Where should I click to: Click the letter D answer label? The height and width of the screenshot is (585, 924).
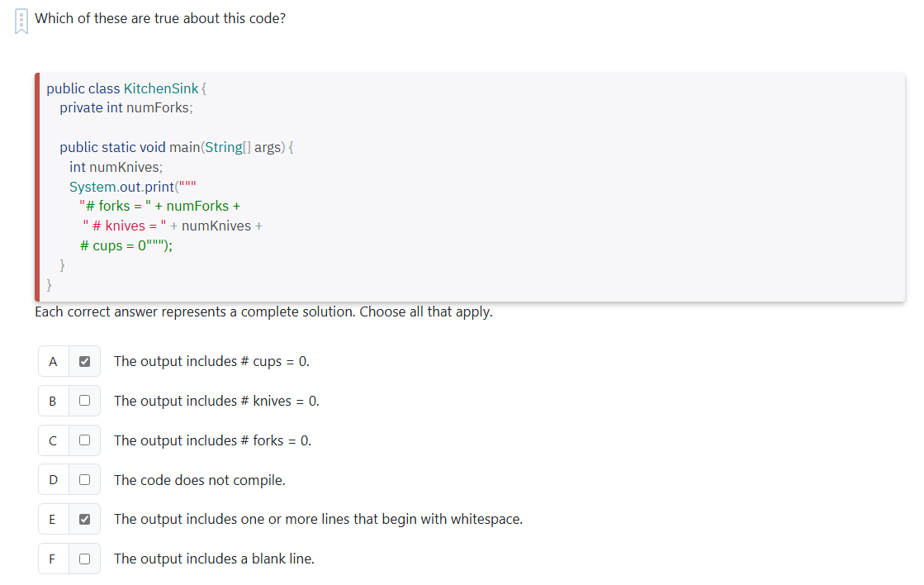53,479
